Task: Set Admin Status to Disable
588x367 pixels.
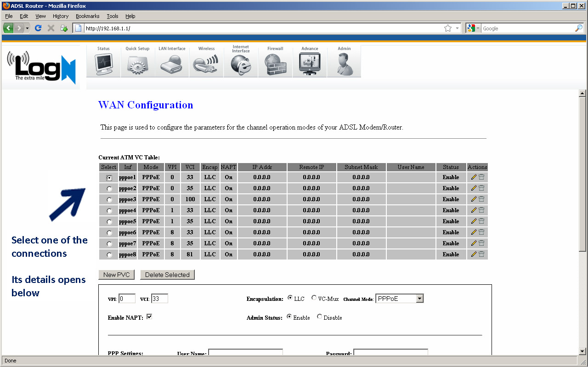Action: pyautogui.click(x=319, y=317)
